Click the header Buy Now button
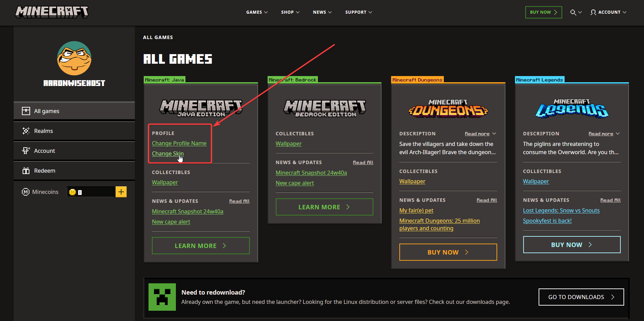 [x=543, y=12]
